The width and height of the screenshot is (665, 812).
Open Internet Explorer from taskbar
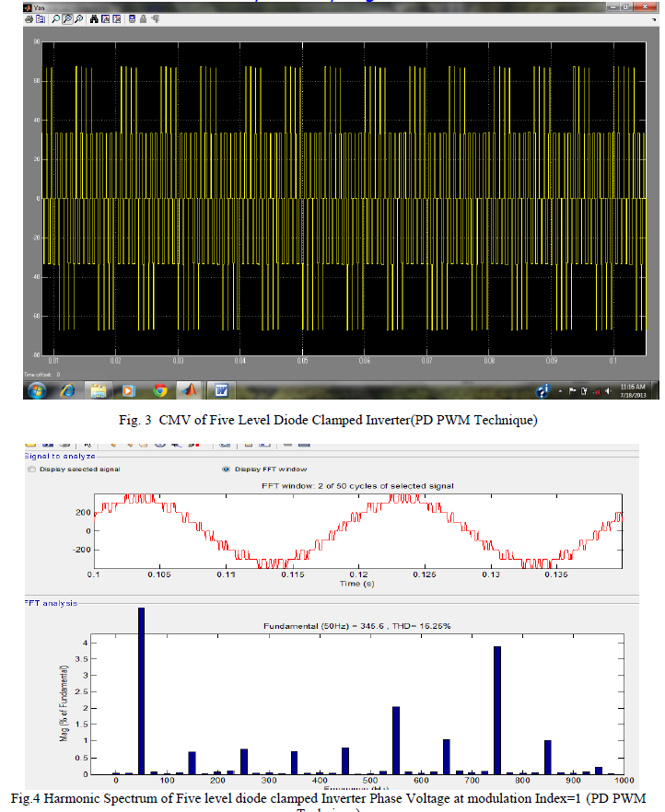(67, 390)
